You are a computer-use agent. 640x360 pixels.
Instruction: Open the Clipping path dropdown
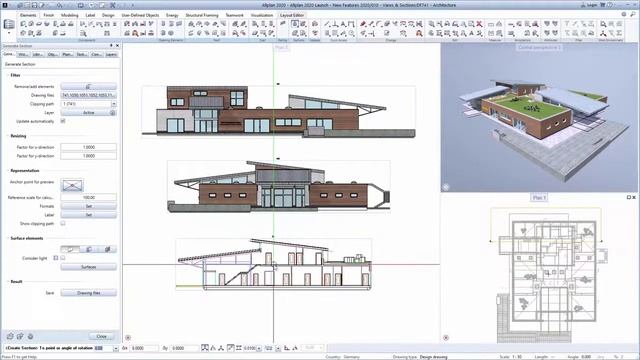(113, 104)
